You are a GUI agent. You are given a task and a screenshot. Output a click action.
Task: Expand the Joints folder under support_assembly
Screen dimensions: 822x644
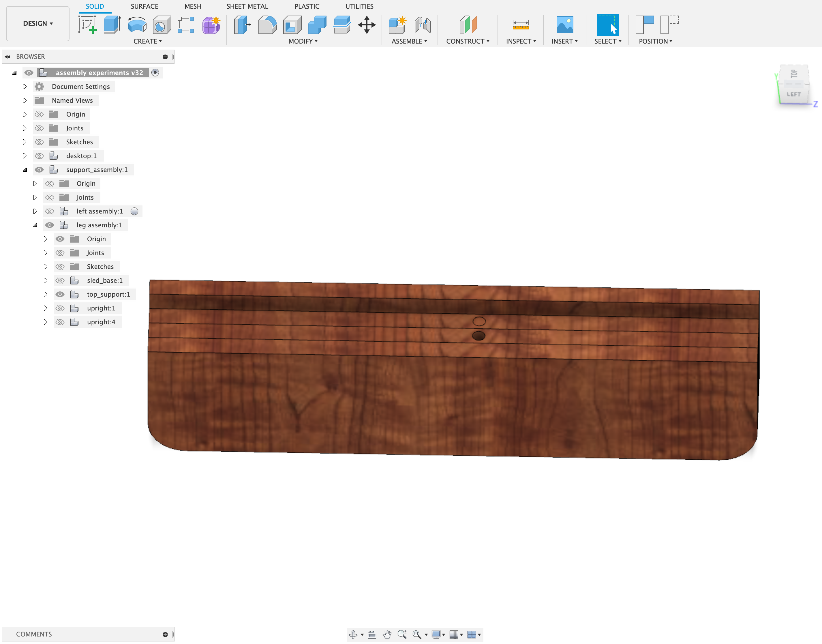[x=34, y=197]
